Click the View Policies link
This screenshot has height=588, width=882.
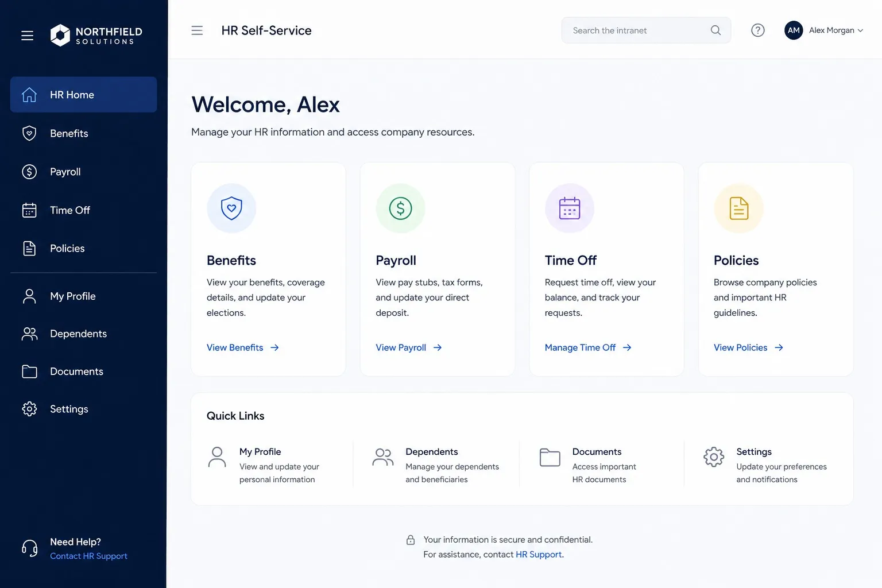[740, 347]
